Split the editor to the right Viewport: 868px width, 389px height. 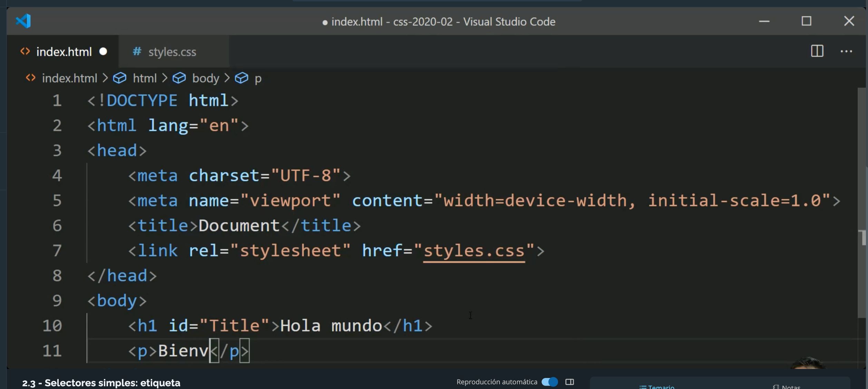click(x=817, y=51)
